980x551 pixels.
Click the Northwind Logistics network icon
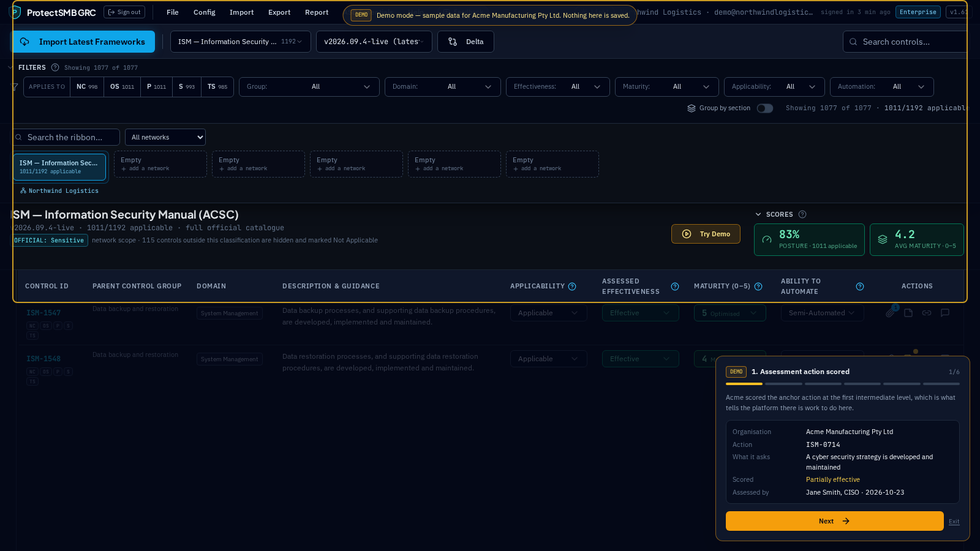[x=23, y=191]
